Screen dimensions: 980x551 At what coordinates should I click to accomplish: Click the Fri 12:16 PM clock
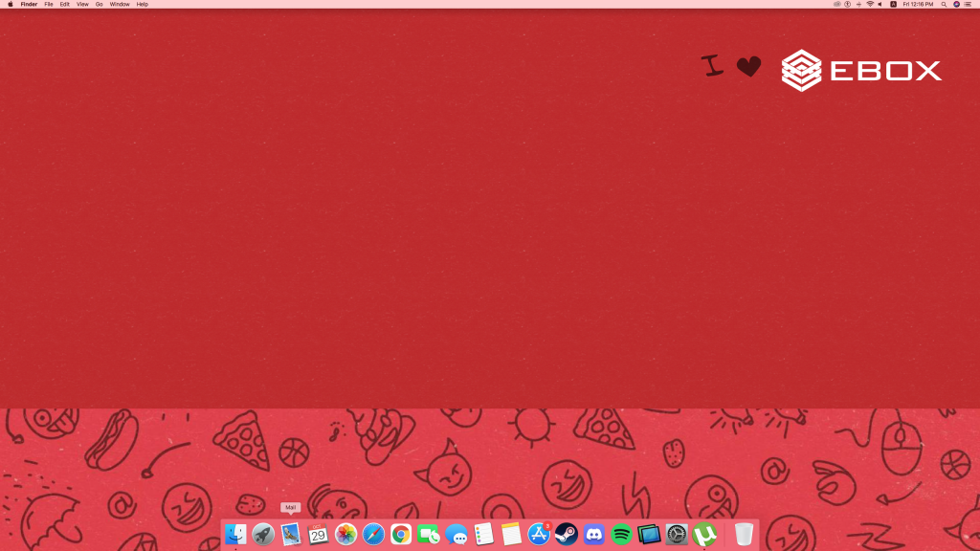(x=918, y=5)
